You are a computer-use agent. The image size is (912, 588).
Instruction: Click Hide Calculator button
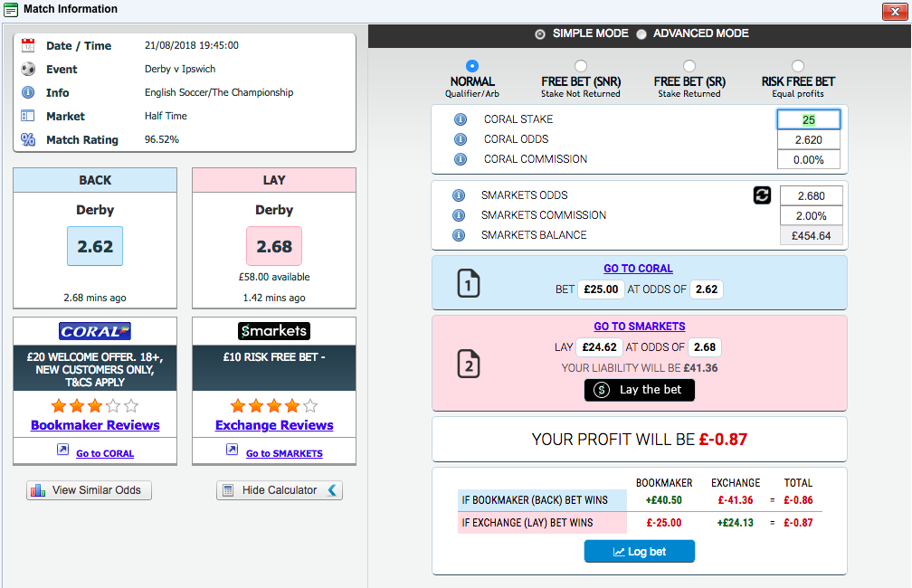(280, 490)
